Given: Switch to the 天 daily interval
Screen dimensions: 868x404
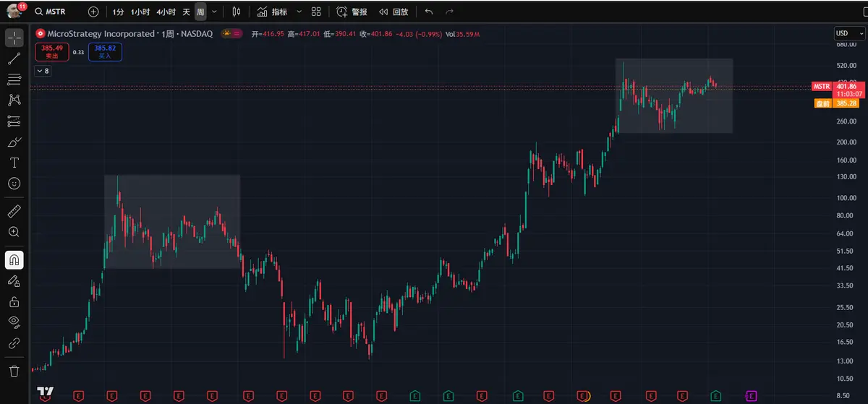Looking at the screenshot, I should (186, 12).
